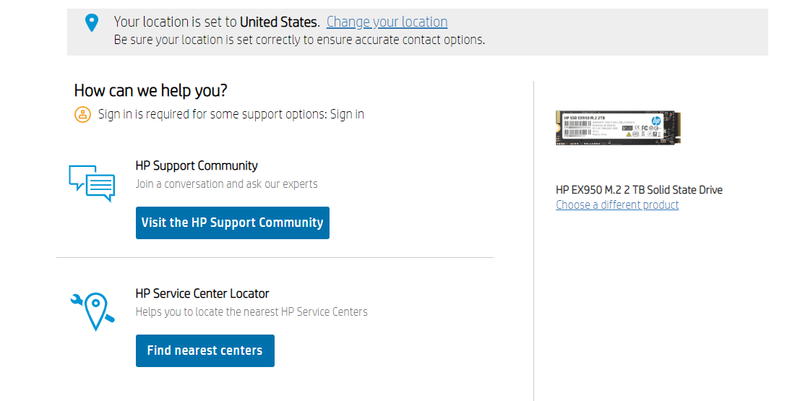Click the accurate contact options notice text
Screen dimensions: 800x401
(x=299, y=40)
